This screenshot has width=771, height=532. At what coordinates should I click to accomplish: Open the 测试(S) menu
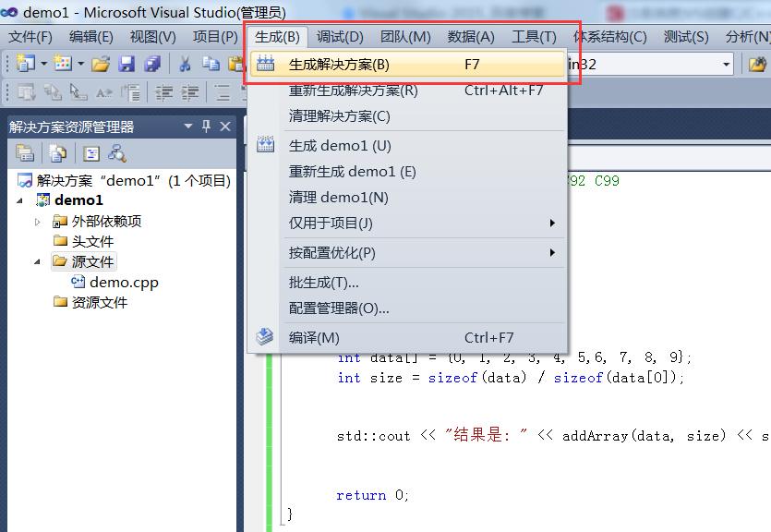click(686, 37)
